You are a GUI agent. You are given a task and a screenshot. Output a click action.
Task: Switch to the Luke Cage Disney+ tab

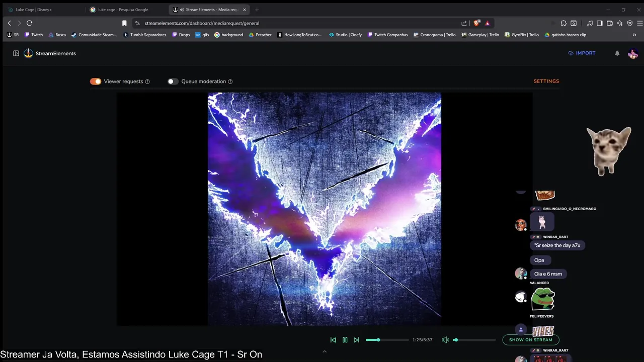click(44, 10)
